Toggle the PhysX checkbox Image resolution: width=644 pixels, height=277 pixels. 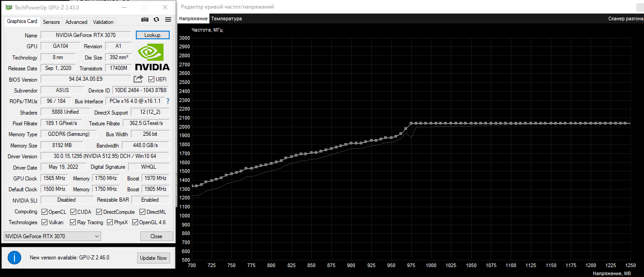pos(110,222)
